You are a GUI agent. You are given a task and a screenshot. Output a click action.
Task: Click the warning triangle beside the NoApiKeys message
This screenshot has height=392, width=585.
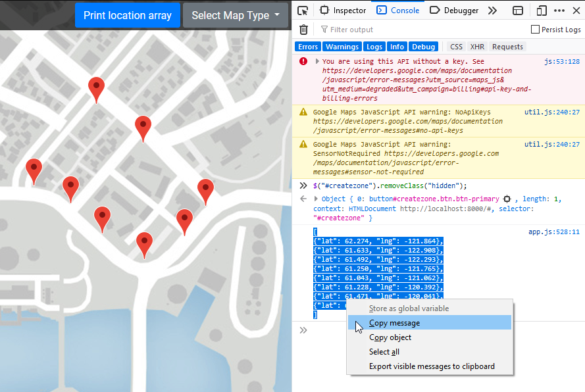click(303, 112)
